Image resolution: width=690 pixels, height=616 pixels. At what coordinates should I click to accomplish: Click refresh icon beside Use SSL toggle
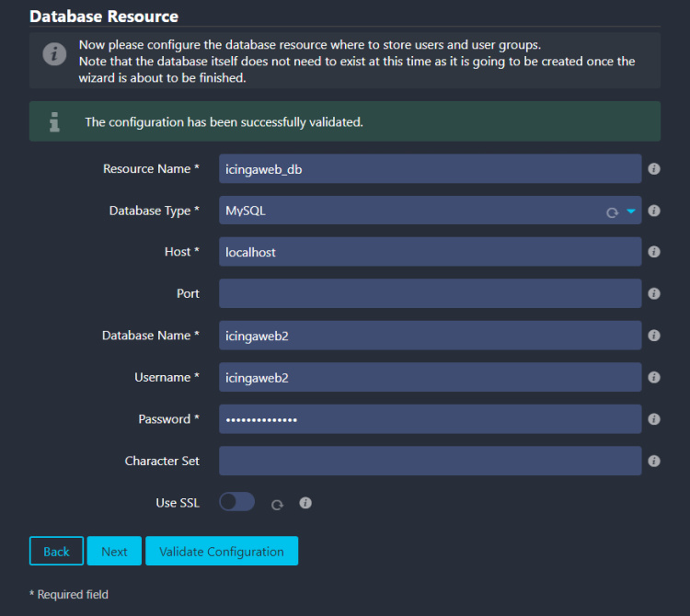(x=276, y=504)
